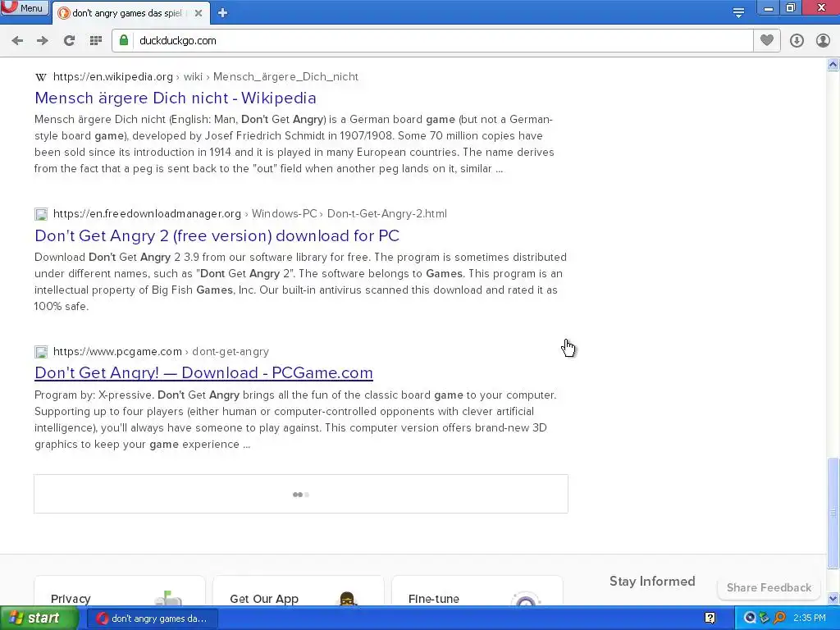Viewport: 840px width, 630px height.
Task: Click the vertical scrollbar thumb
Action: [833, 514]
